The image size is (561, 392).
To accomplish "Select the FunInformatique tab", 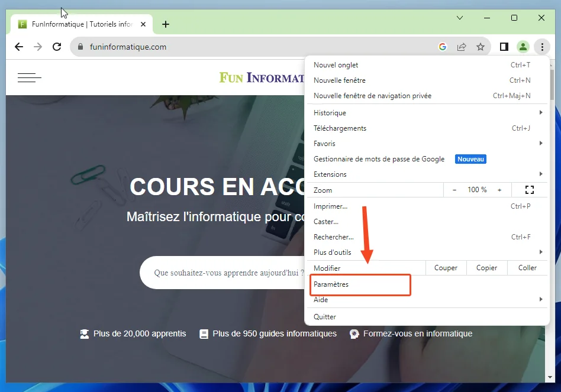I will tap(82, 24).
